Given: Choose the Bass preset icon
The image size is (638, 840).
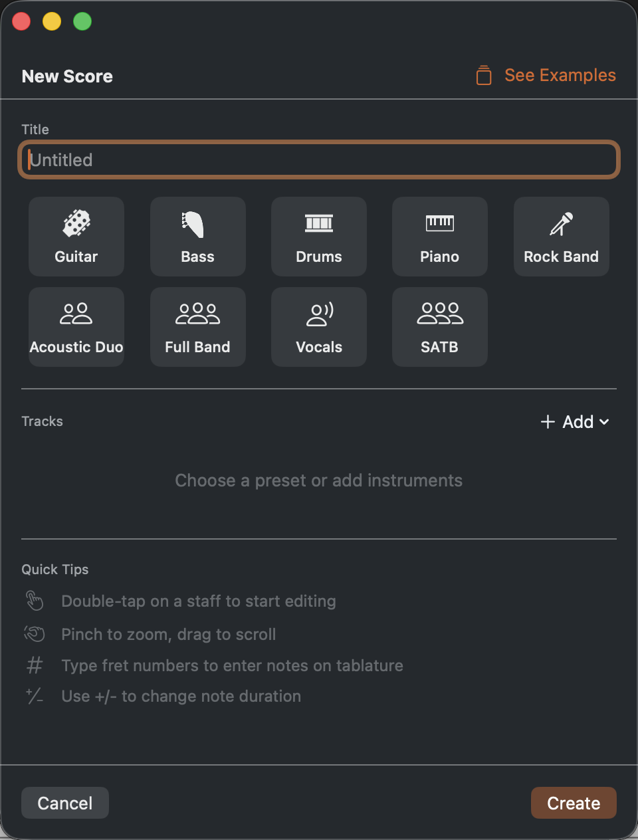Looking at the screenshot, I should (x=197, y=224).
